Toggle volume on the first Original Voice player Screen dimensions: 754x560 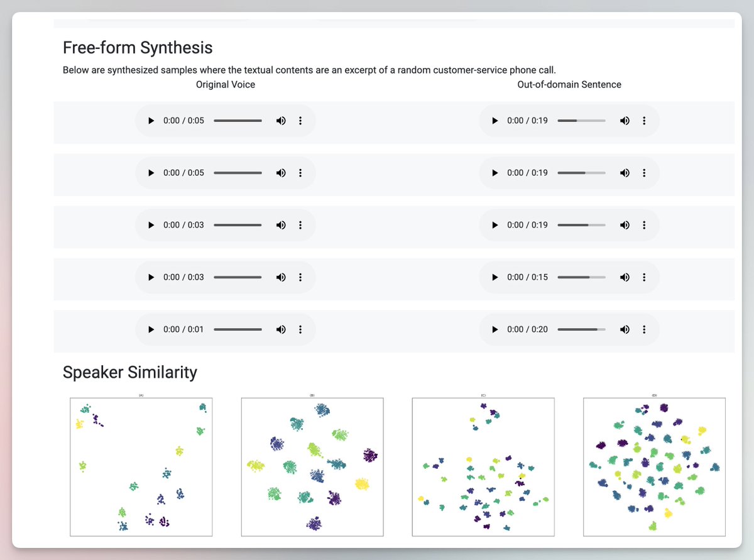281,121
